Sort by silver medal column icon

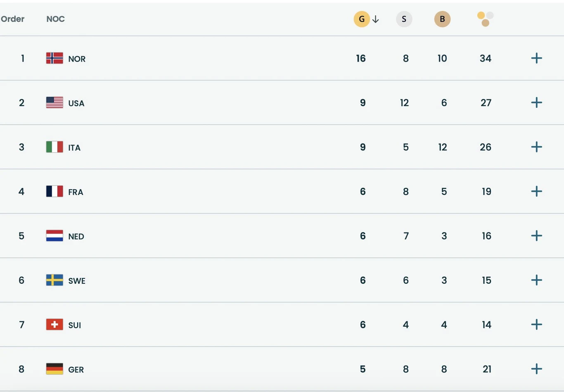[x=404, y=19]
